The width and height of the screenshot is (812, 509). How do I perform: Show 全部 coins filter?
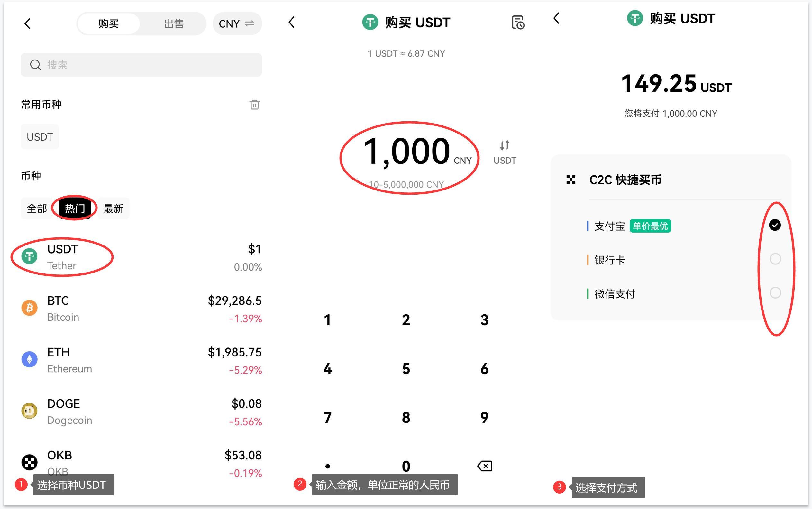(x=37, y=208)
